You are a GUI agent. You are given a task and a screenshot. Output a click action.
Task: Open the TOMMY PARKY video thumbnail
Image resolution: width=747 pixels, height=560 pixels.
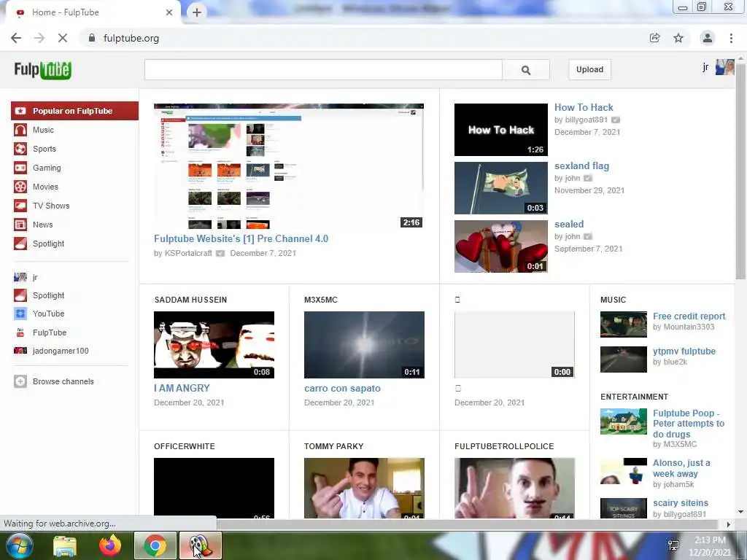[364, 488]
